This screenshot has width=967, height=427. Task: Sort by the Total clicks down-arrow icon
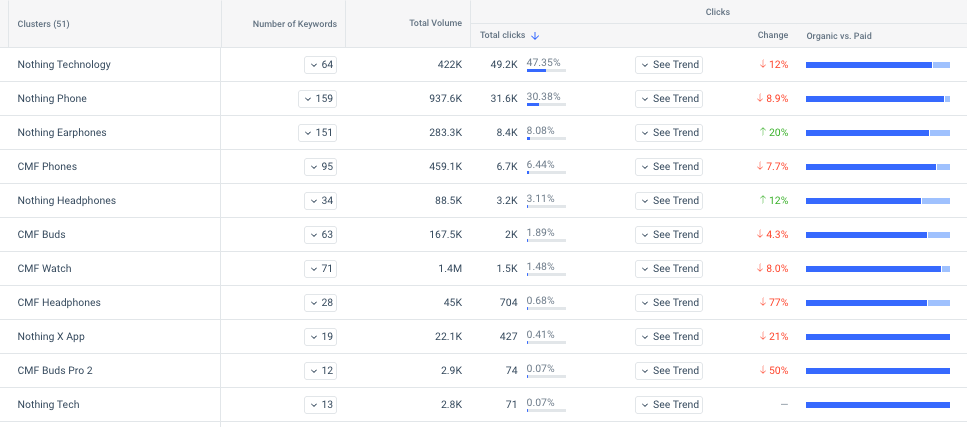pos(535,36)
